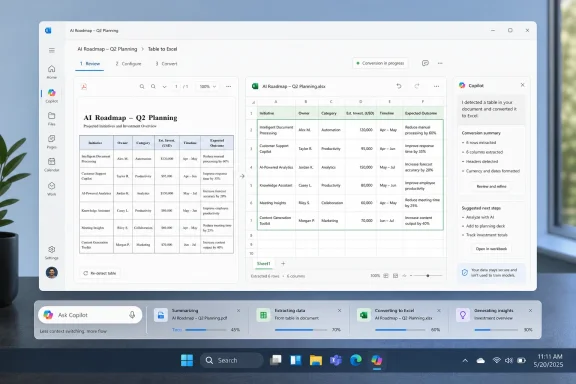Image resolution: width=576 pixels, height=384 pixels.
Task: Click the Knowledge Assistant cell in Excel
Action: click(276, 185)
